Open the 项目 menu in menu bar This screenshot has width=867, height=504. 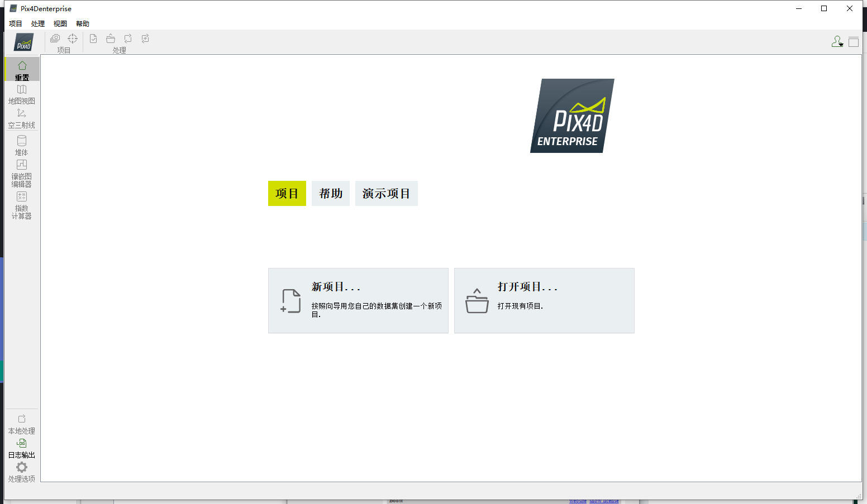pos(16,23)
